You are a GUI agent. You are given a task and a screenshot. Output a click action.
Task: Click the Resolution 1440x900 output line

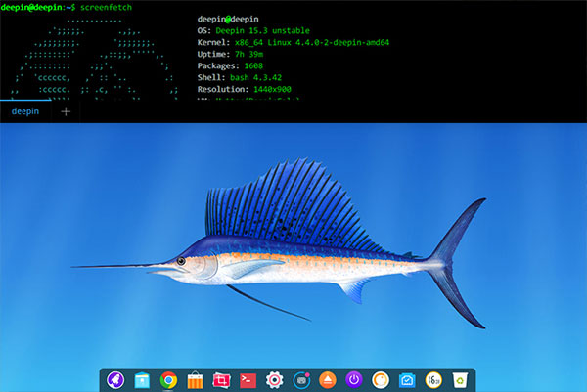[244, 89]
